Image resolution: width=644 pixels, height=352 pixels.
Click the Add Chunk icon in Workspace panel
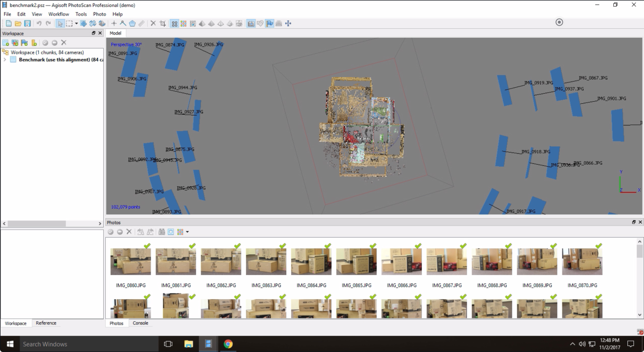pyautogui.click(x=6, y=42)
